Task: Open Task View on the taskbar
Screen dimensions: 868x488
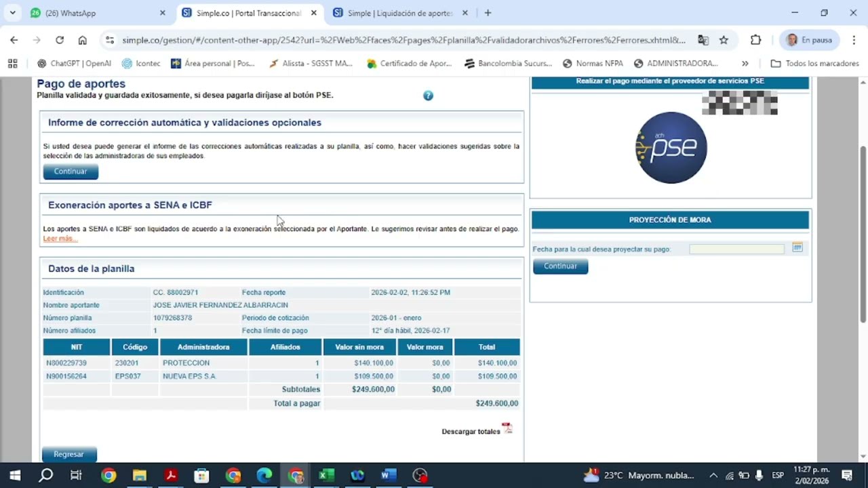Action: tap(77, 475)
